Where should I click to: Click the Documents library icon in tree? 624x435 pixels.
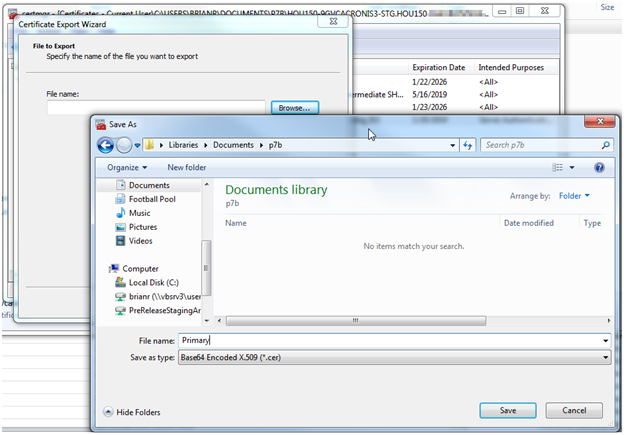[x=121, y=185]
